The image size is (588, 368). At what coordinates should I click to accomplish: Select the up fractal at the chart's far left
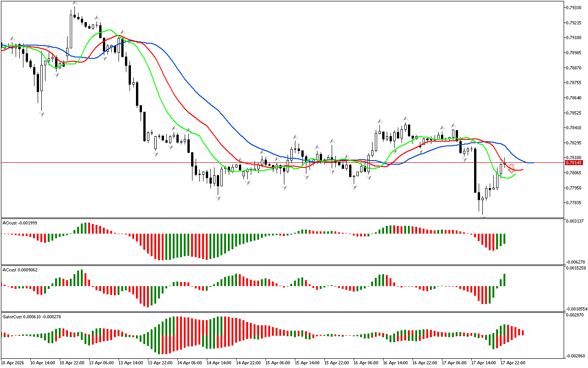tap(13, 39)
